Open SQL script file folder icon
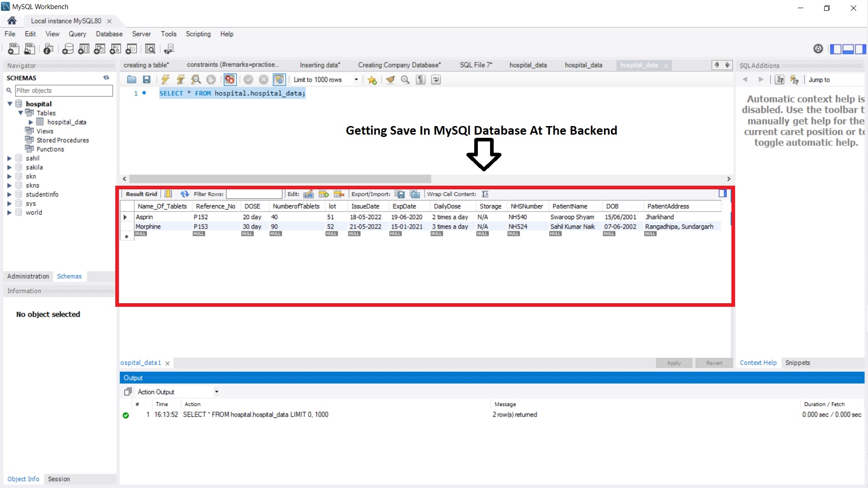The width and height of the screenshot is (868, 488). (x=132, y=80)
